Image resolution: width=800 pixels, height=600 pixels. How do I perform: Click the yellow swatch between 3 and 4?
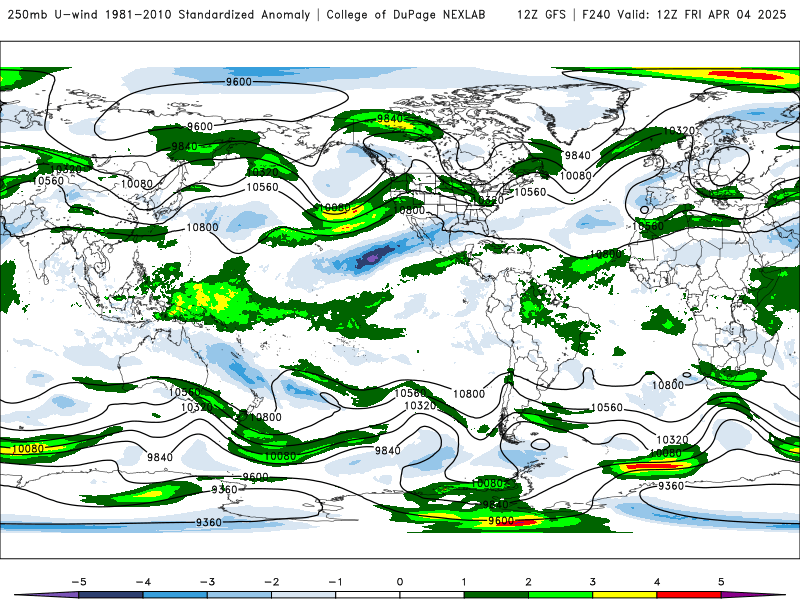pos(625,595)
